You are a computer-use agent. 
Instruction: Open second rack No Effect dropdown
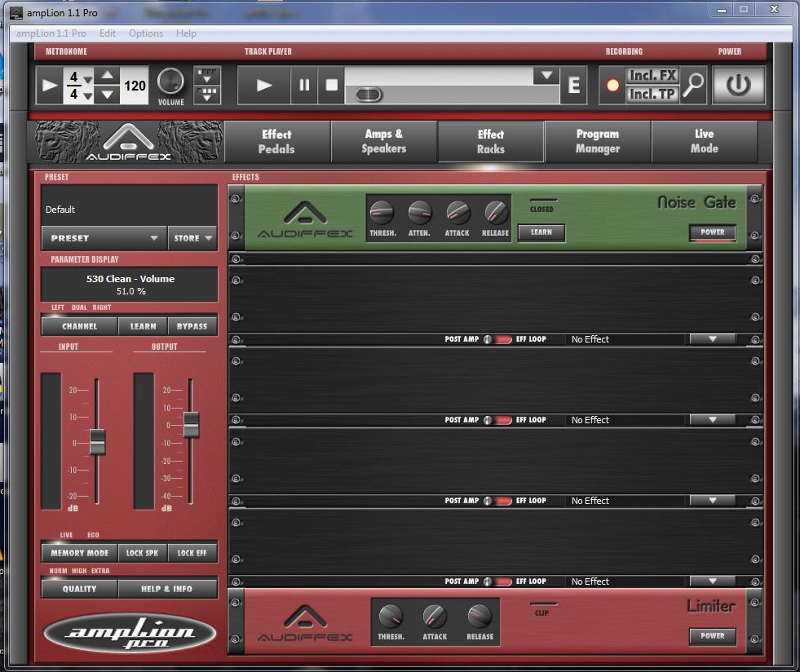(712, 419)
